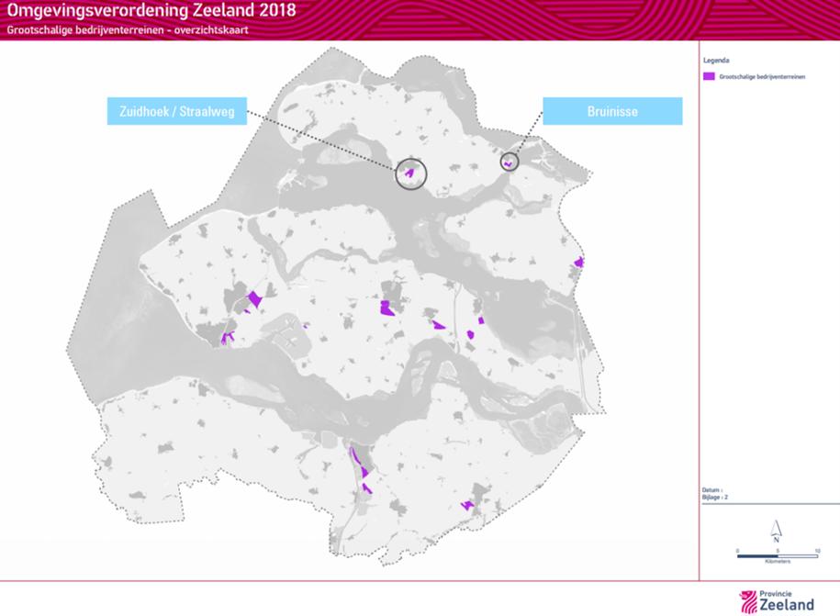This screenshot has height=616, width=840.
Task: Select the purple area on the eastern border
Action: tap(578, 263)
